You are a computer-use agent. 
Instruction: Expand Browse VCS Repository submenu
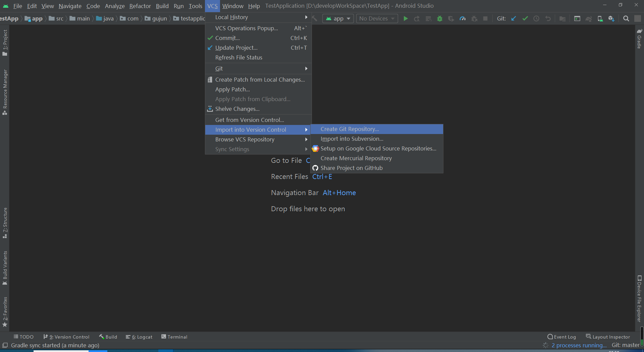258,139
